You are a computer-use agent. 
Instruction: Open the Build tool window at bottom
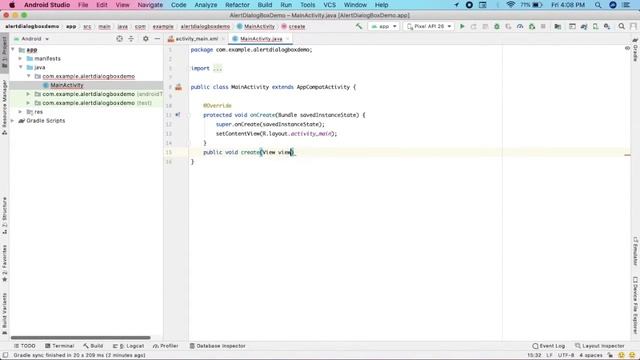(93, 346)
